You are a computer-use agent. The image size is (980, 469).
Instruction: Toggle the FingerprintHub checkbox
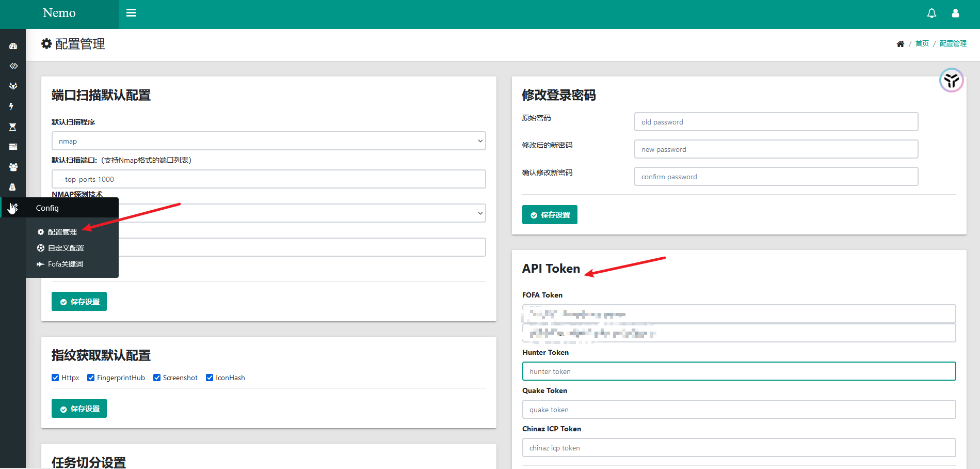click(91, 378)
